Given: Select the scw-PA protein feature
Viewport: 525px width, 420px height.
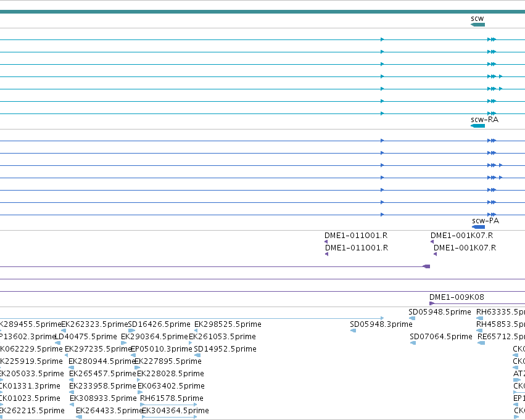Looking at the screenshot, I should [479, 227].
